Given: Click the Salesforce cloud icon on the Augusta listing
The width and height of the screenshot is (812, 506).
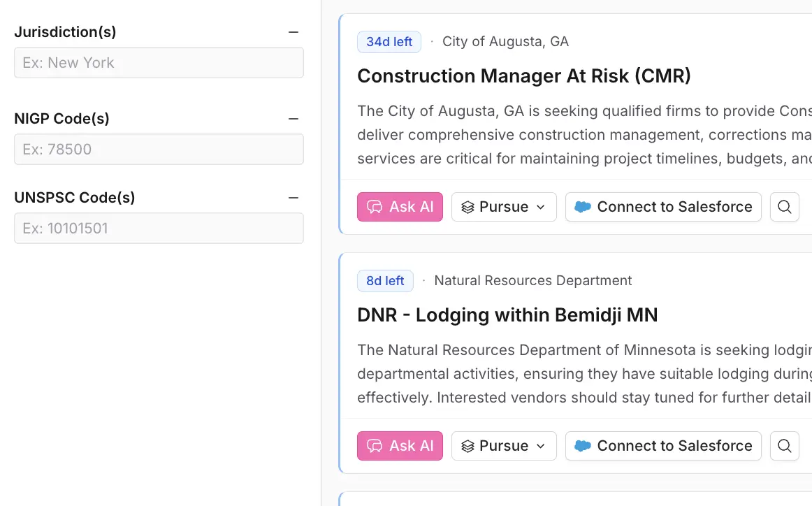Looking at the screenshot, I should coord(583,207).
